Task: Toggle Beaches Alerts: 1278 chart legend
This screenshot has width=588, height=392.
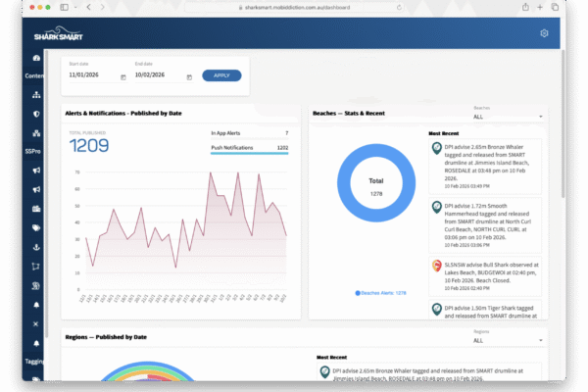Action: (x=380, y=293)
